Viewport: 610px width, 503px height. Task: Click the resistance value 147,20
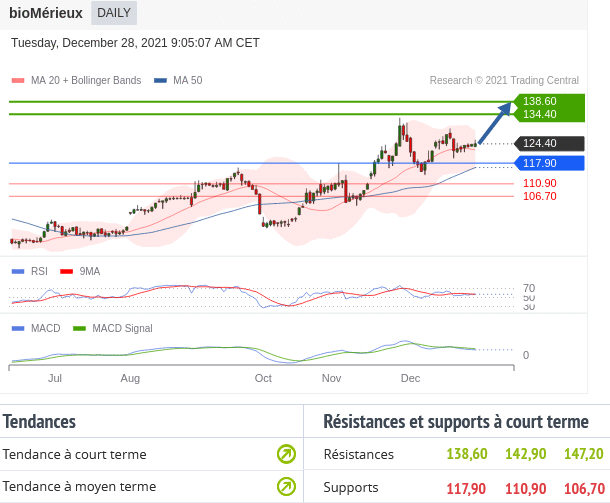pos(584,454)
